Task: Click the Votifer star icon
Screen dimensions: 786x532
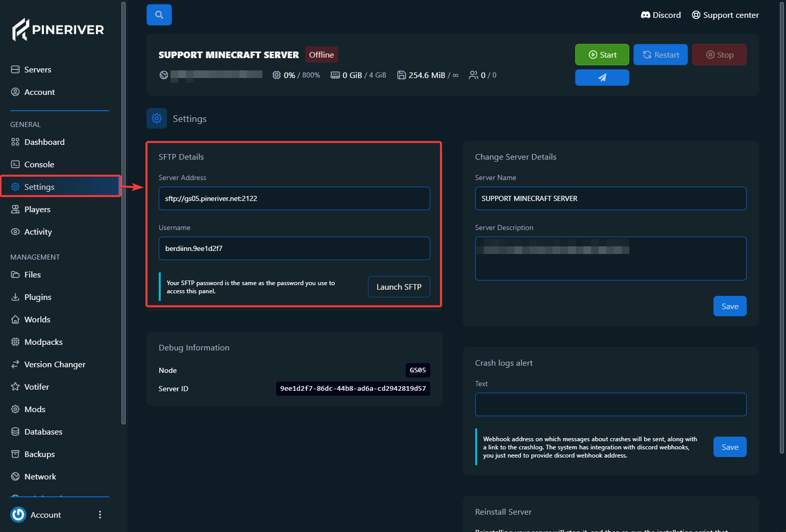Action: (x=15, y=387)
